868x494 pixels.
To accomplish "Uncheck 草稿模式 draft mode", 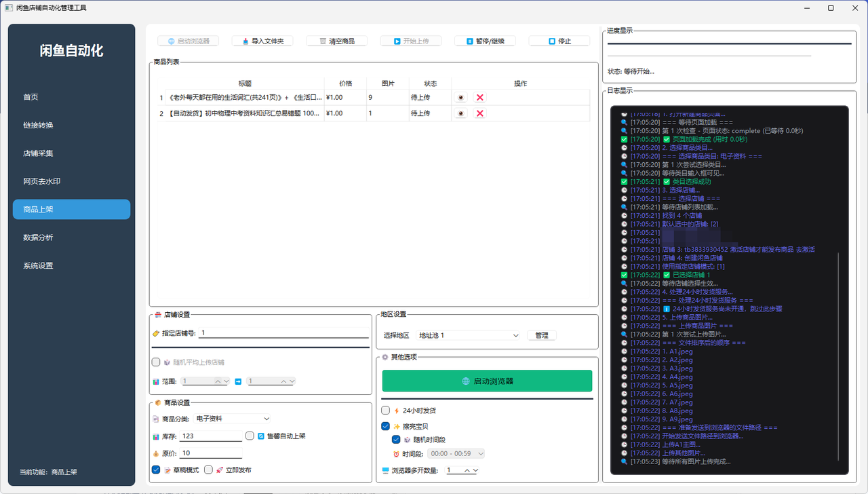I will click(x=156, y=470).
